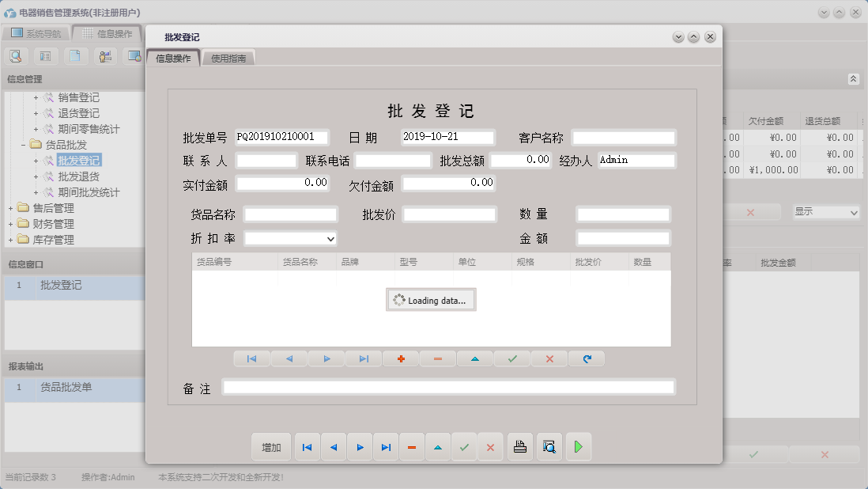Add a detail row with the plus icon

401,358
